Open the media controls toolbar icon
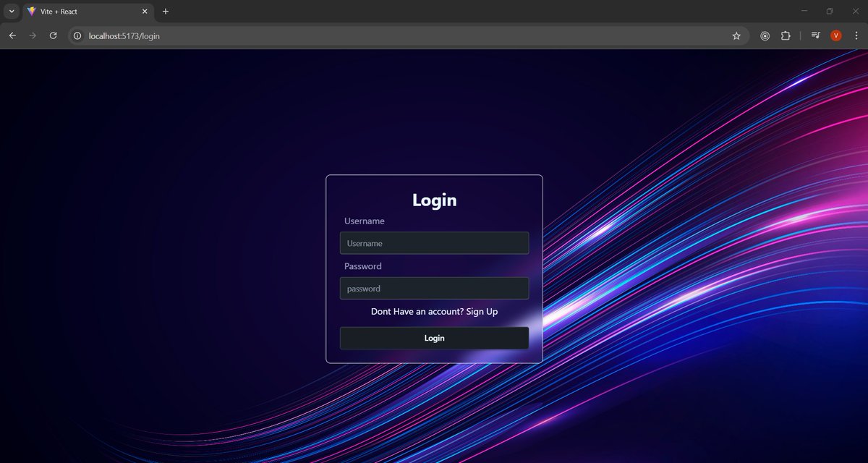 click(x=816, y=35)
